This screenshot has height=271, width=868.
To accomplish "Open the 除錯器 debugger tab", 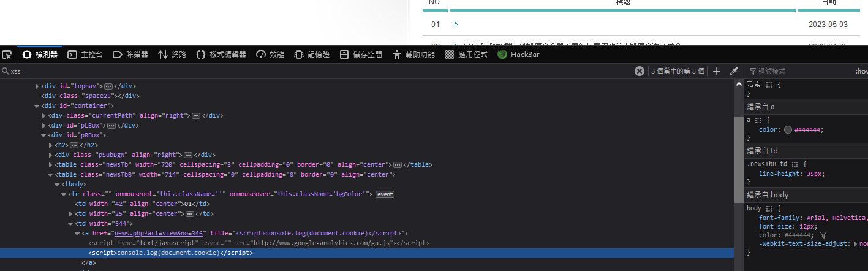I will pyautogui.click(x=130, y=54).
